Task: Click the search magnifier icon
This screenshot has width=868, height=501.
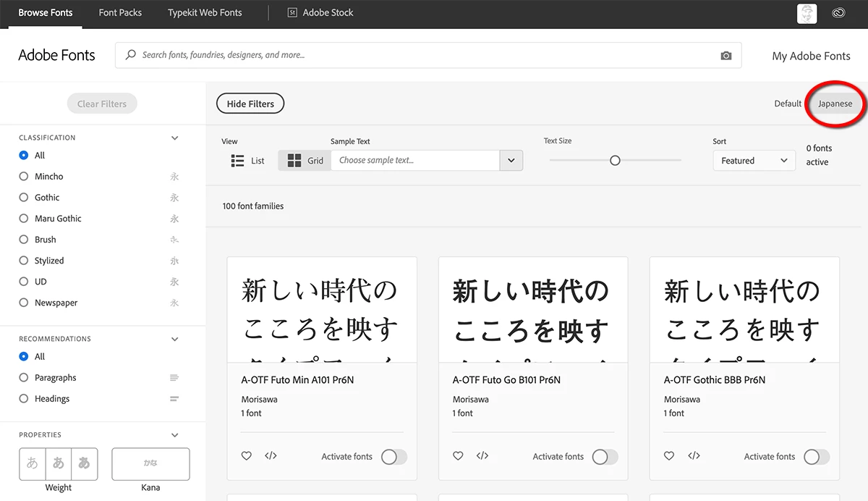Action: [130, 55]
